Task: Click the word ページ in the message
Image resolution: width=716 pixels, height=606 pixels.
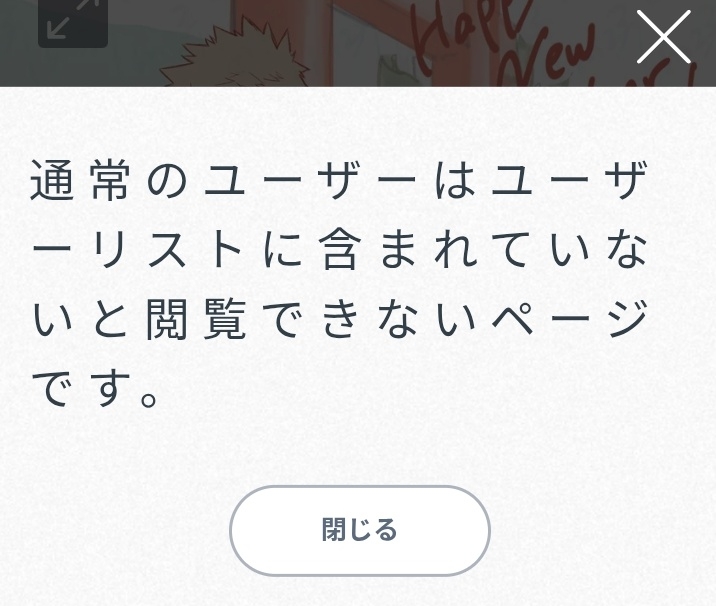Action: [570, 319]
